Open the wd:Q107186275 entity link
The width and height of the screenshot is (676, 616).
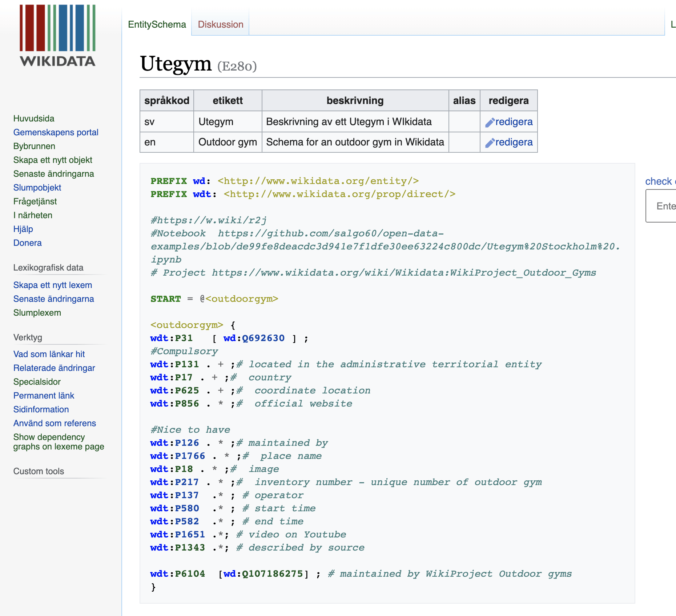tap(263, 574)
